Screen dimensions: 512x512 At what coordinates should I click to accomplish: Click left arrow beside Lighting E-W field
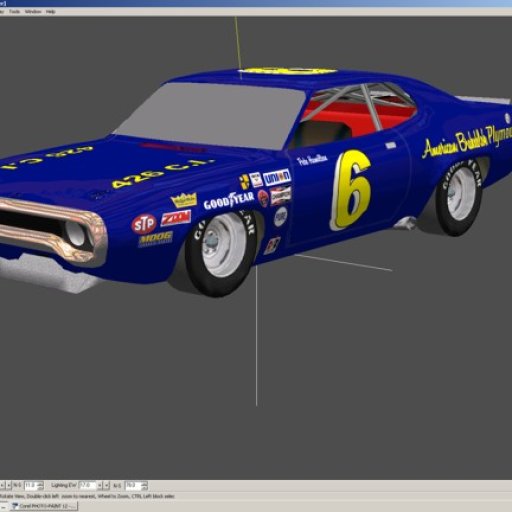tap(100, 485)
